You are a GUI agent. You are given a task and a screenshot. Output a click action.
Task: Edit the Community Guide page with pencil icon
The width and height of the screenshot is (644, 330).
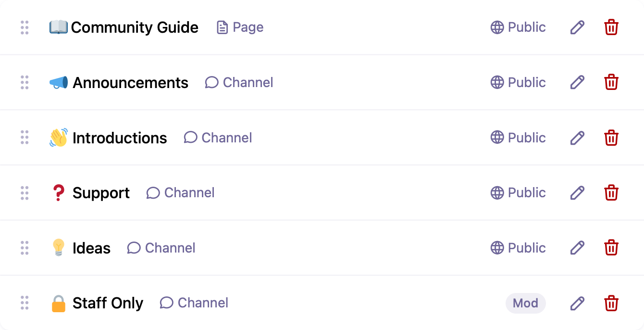pyautogui.click(x=577, y=27)
